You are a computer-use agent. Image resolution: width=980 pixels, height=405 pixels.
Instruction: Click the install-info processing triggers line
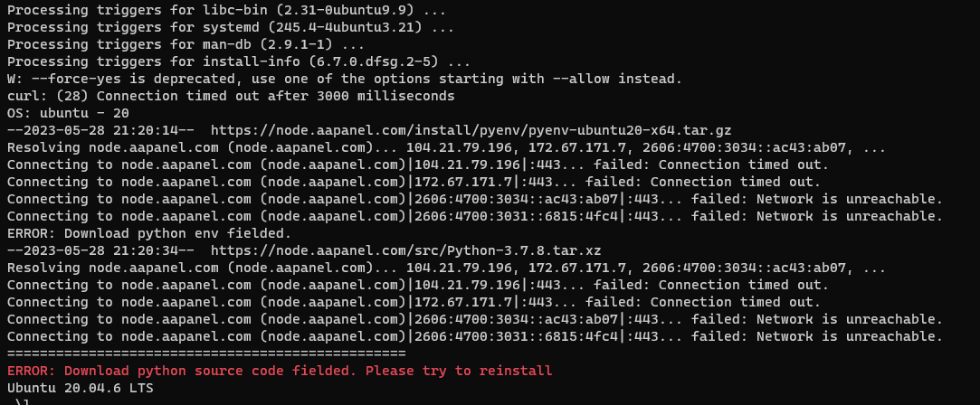coord(238,61)
